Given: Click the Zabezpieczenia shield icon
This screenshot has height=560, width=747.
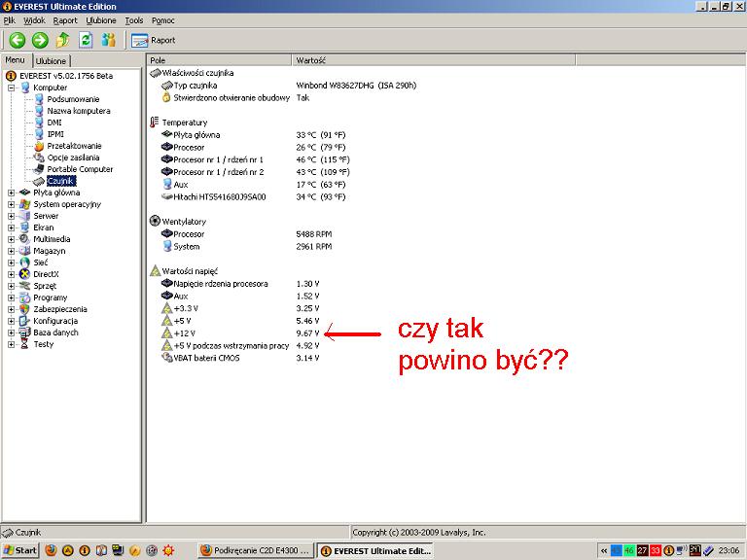Looking at the screenshot, I should 24,309.
